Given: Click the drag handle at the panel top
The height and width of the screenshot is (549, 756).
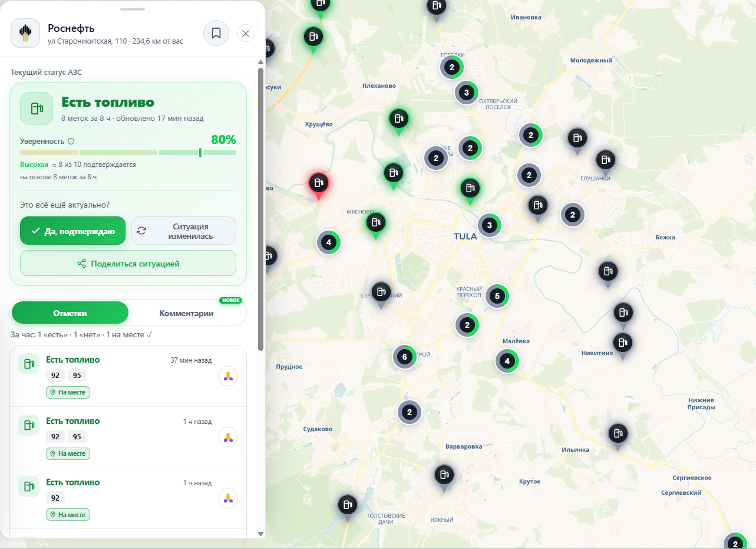Looking at the screenshot, I should (x=132, y=9).
